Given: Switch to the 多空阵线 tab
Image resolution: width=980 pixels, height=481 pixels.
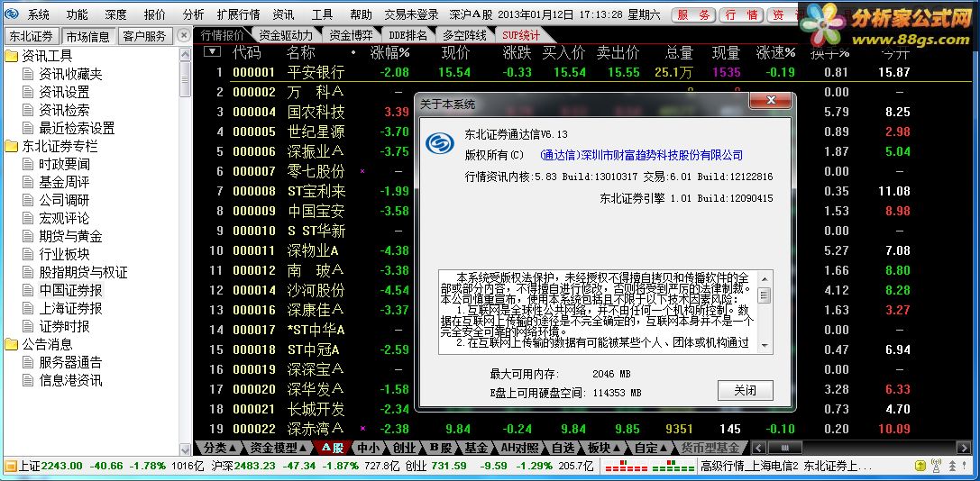Looking at the screenshot, I should click(464, 36).
